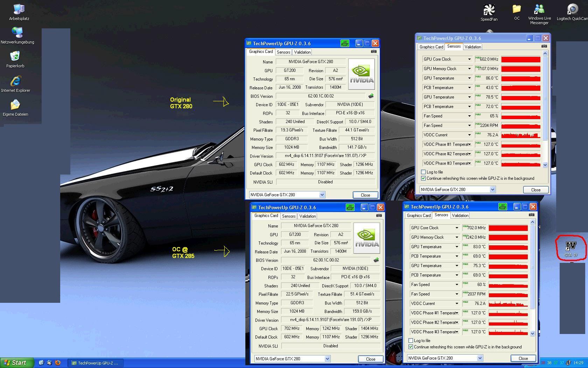Switch to Sensors tab in upper Graphics Card window

coord(283,52)
